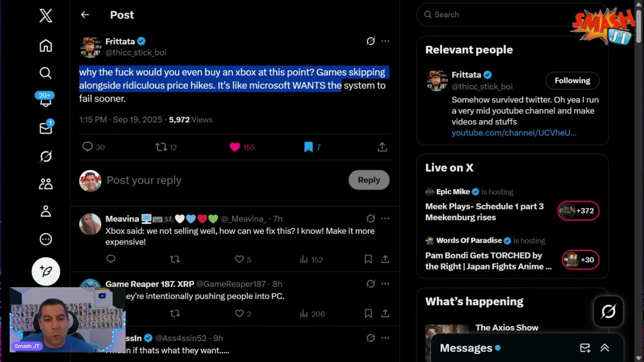Screen dimensions: 644x362
Task: Toggle Following button for Frittata
Action: [573, 80]
